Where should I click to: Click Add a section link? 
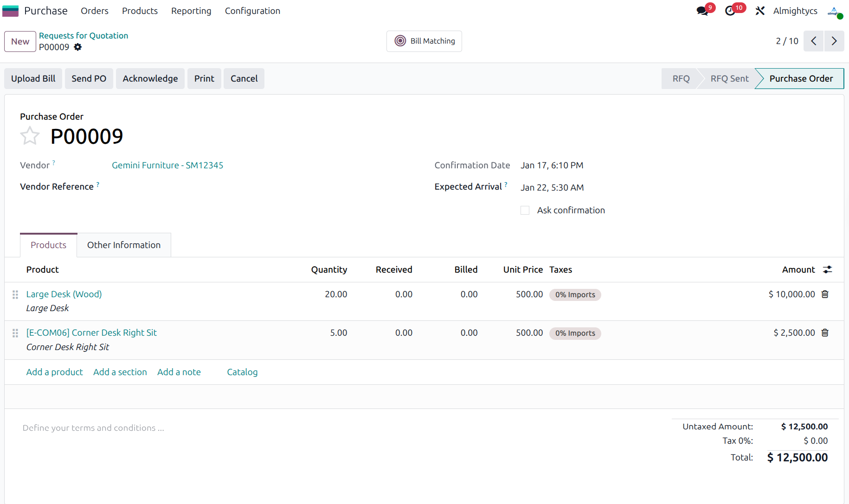pyautogui.click(x=120, y=372)
